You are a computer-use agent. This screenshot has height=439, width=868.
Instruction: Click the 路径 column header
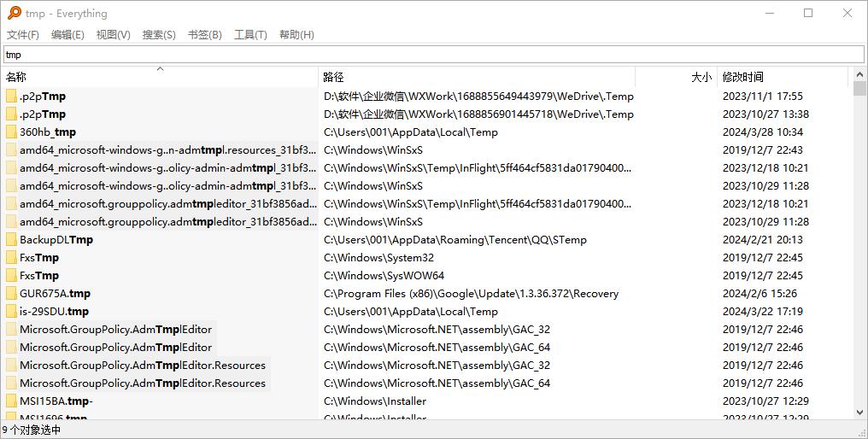(333, 77)
